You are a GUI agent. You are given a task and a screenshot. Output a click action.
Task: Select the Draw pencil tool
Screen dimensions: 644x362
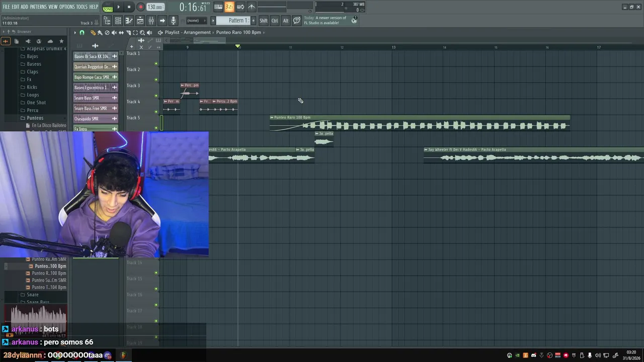[93, 33]
